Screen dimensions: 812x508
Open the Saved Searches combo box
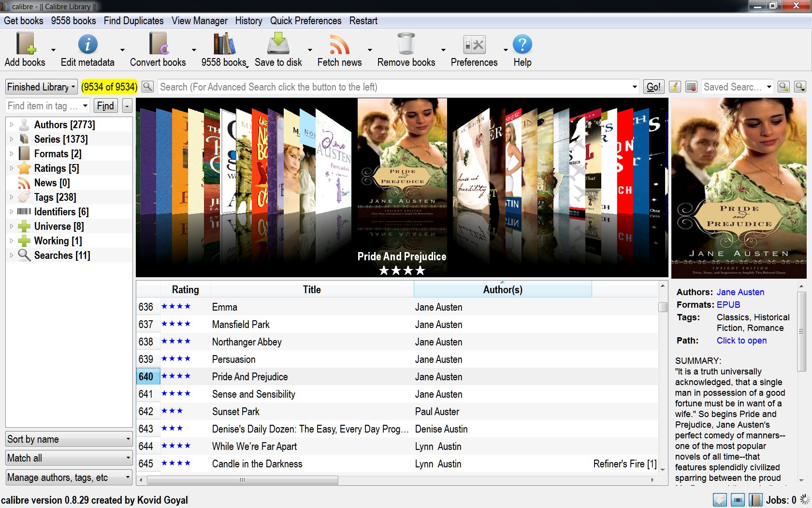[738, 87]
